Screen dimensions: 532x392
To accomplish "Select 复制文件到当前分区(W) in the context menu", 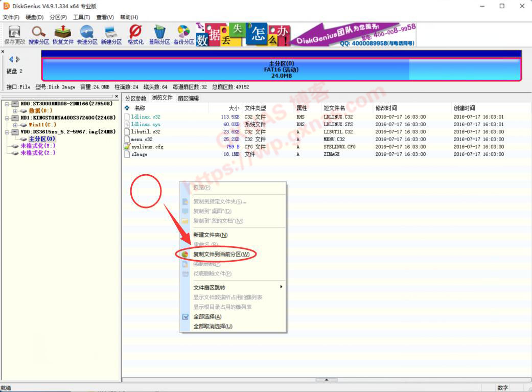I will [221, 254].
